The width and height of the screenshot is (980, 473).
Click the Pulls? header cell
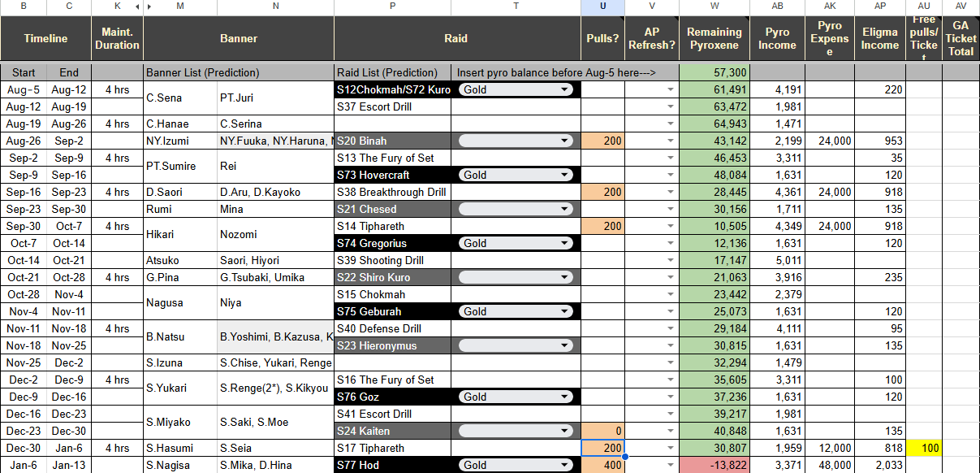coord(602,38)
